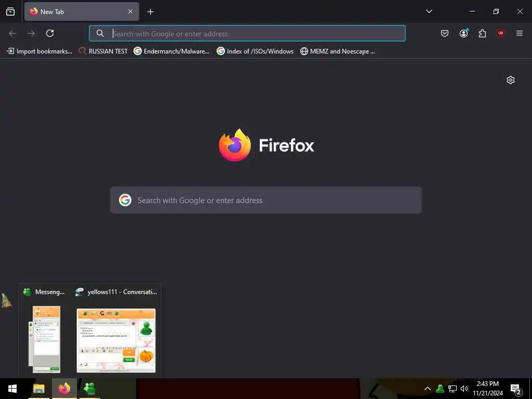
Task: Open the Extensions puzzle icon
Action: (482, 33)
